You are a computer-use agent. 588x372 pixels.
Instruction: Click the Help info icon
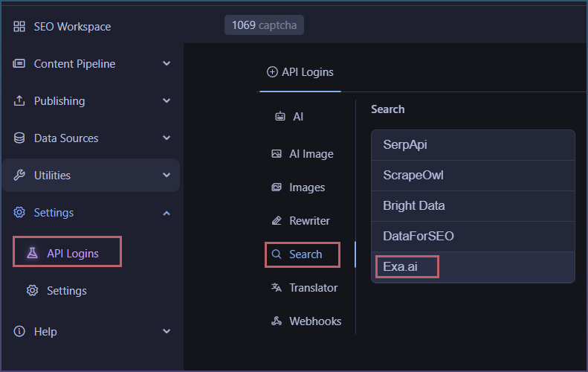pyautogui.click(x=19, y=331)
